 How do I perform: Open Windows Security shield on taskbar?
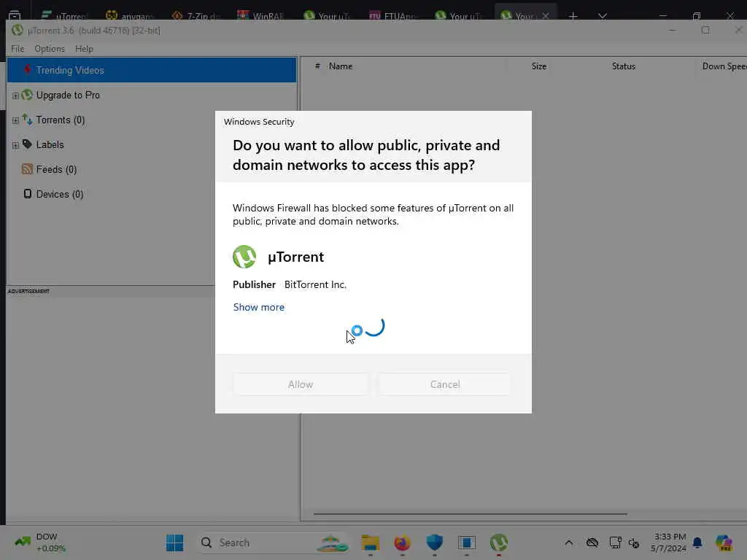435,542
